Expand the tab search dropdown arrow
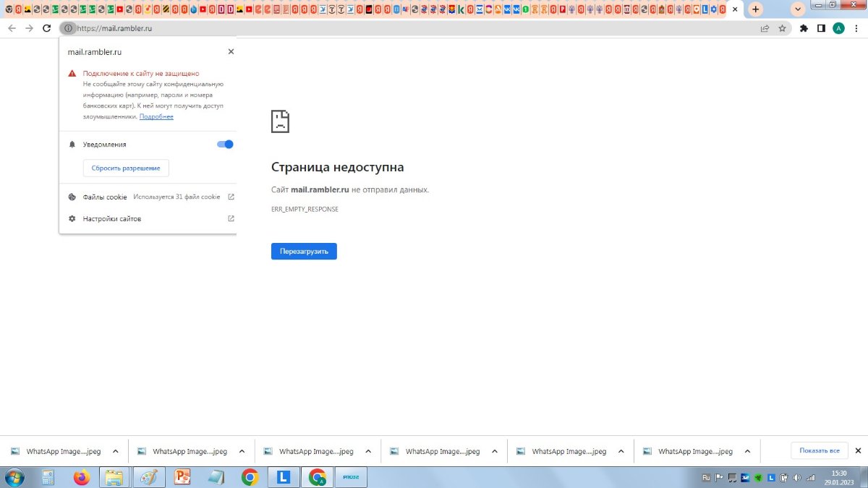 click(x=799, y=9)
